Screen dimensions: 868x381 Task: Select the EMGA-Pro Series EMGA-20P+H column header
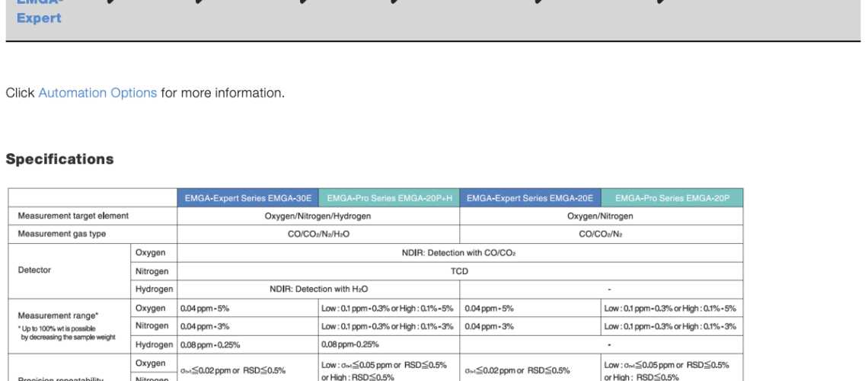click(x=389, y=197)
